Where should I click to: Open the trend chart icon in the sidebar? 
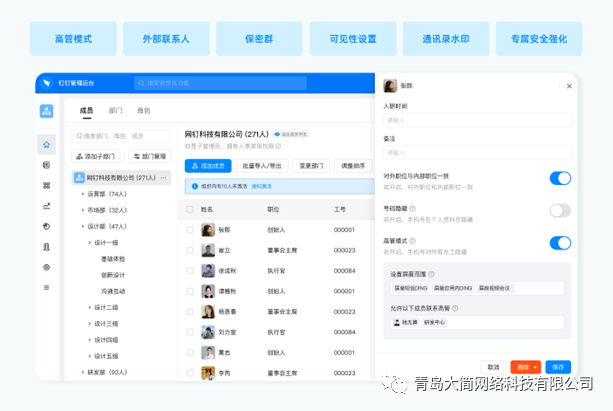(x=47, y=206)
